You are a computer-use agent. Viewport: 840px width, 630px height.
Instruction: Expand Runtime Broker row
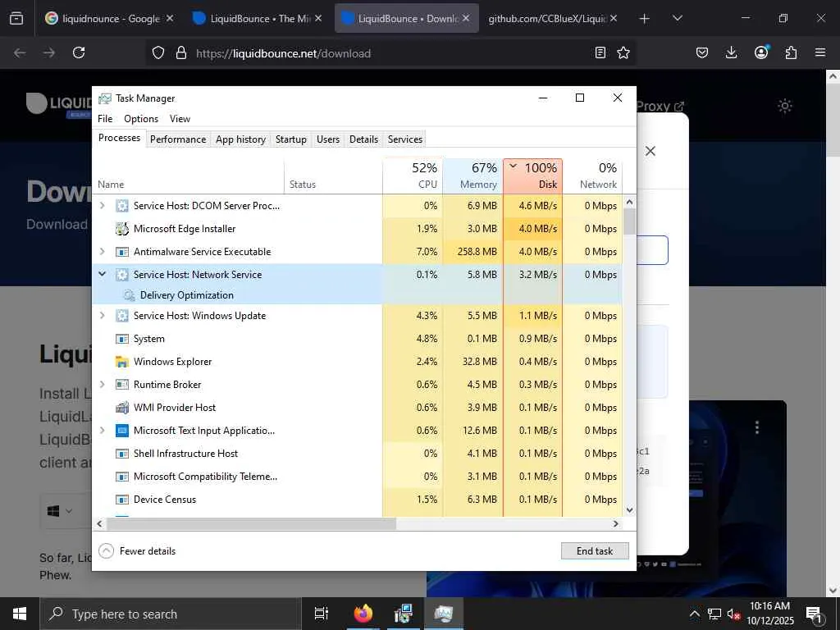click(x=102, y=385)
